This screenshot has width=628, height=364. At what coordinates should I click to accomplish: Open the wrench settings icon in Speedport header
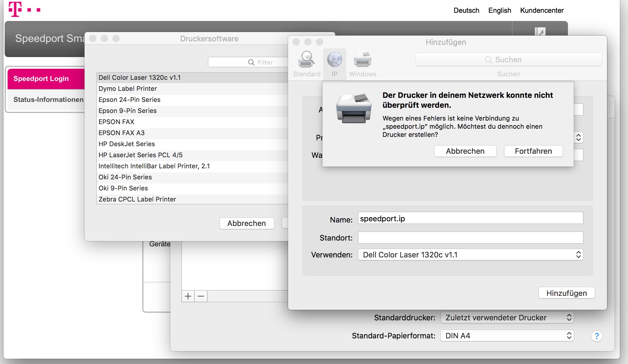coord(540,31)
